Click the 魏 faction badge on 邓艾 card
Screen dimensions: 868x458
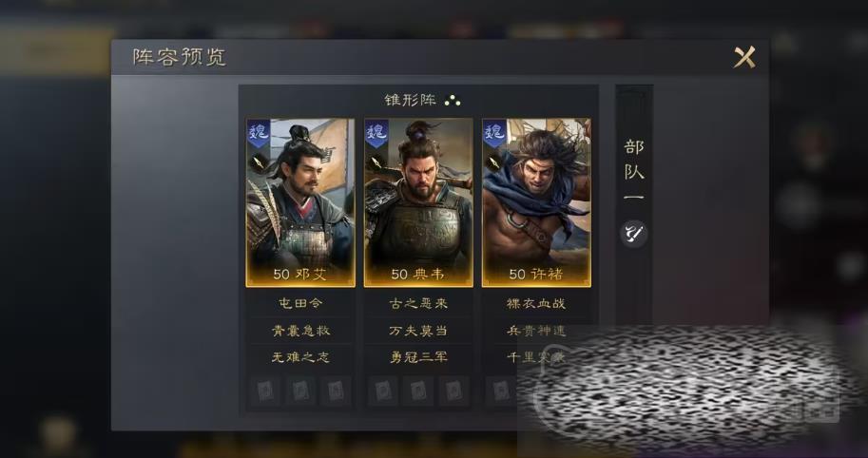258,133
